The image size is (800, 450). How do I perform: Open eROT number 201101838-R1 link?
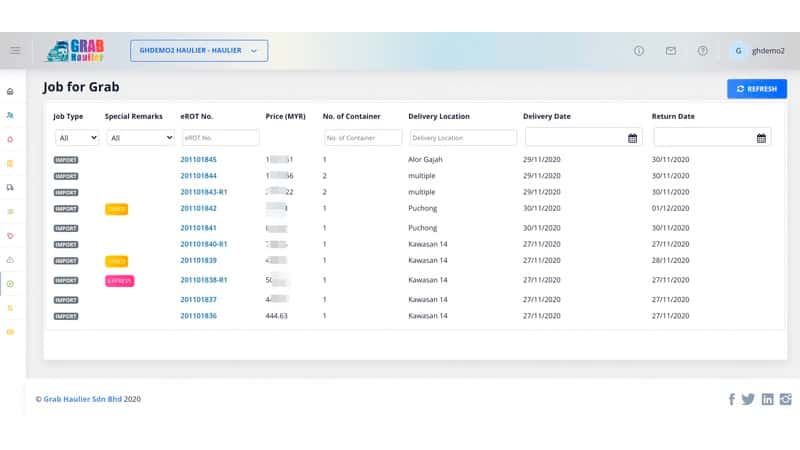point(204,280)
